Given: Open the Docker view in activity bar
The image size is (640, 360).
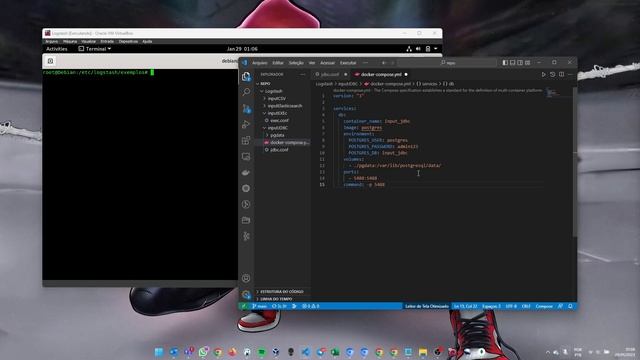Looking at the screenshot, I should (246, 172).
